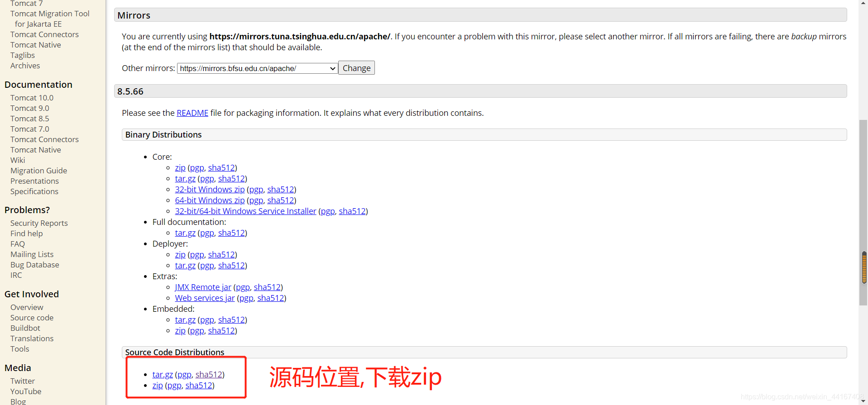
Task: Open the YouTube media link
Action: click(26, 391)
